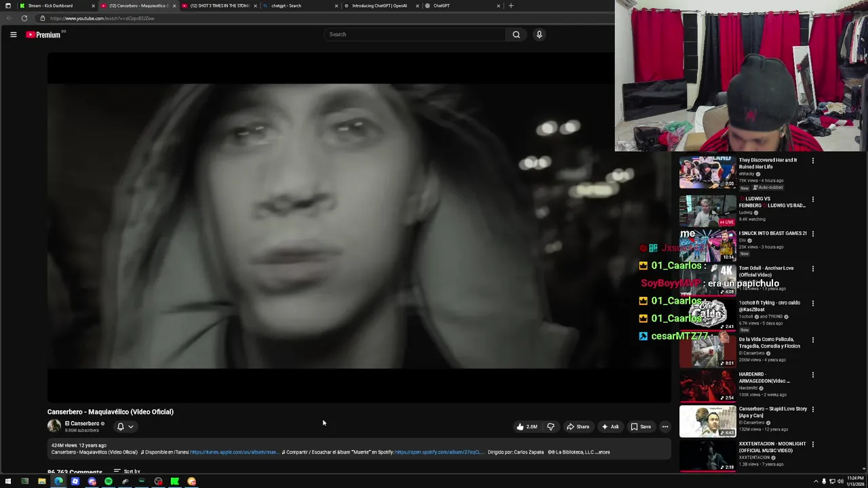Screen dimensions: 868x488
Task: Open the green Kick app in taskbar
Action: tap(175, 481)
